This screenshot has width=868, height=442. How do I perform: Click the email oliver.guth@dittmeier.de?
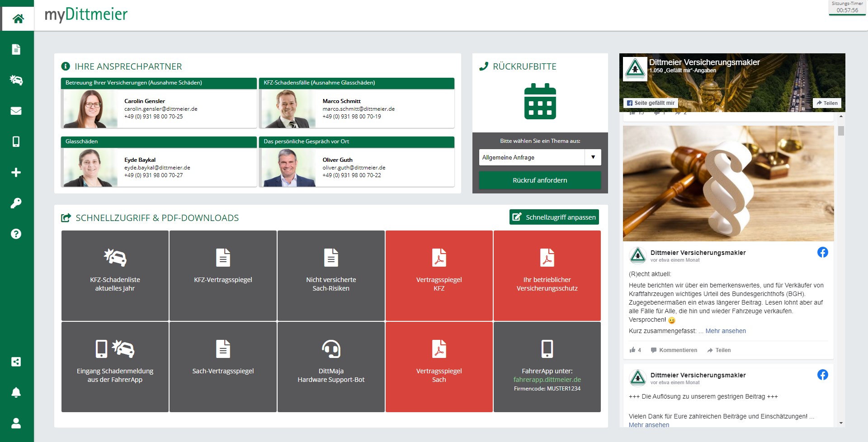click(354, 168)
